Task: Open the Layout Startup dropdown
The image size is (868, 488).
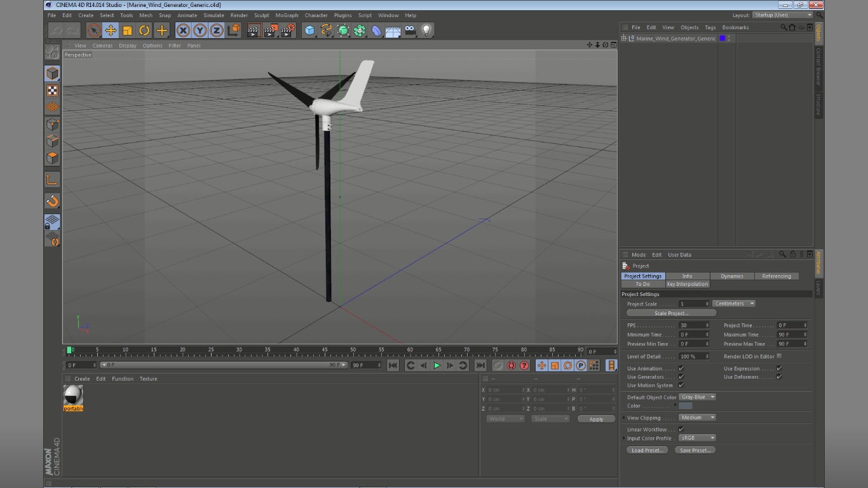Action: 782,15
